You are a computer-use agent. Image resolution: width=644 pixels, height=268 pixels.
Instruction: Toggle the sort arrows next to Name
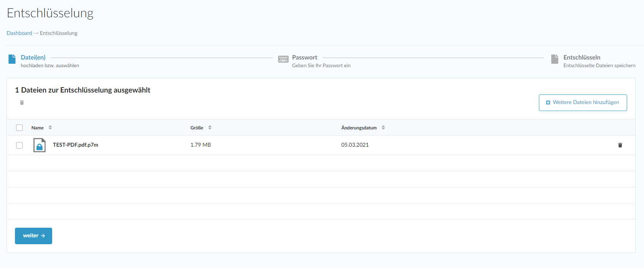click(50, 127)
